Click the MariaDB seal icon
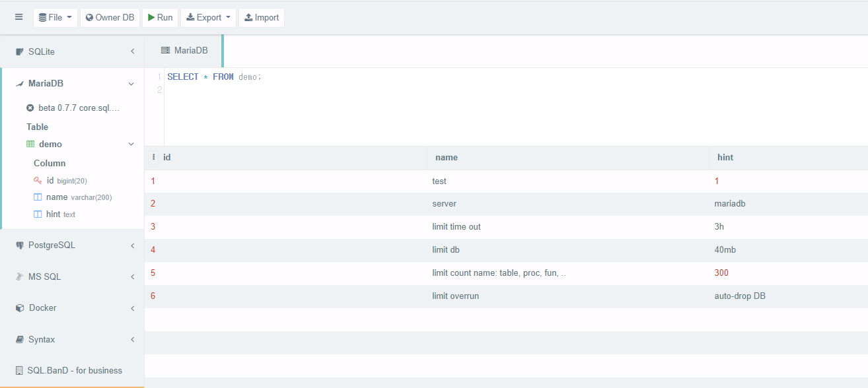Viewport: 868px width, 388px height. [20, 84]
